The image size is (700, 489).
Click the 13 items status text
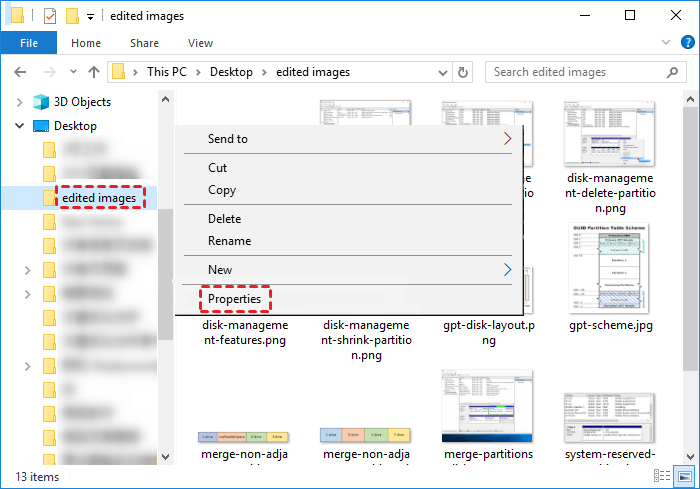coord(37,477)
